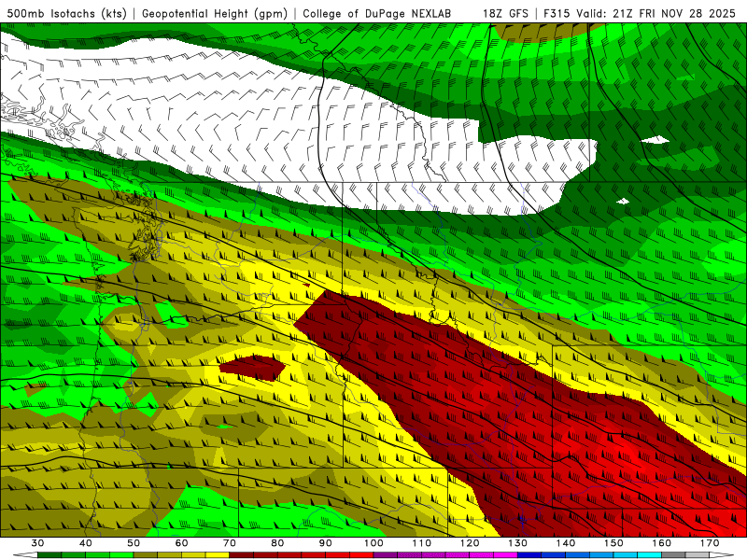The width and height of the screenshot is (747, 560).
Task: Click the '150' legend value
Action: (613, 543)
